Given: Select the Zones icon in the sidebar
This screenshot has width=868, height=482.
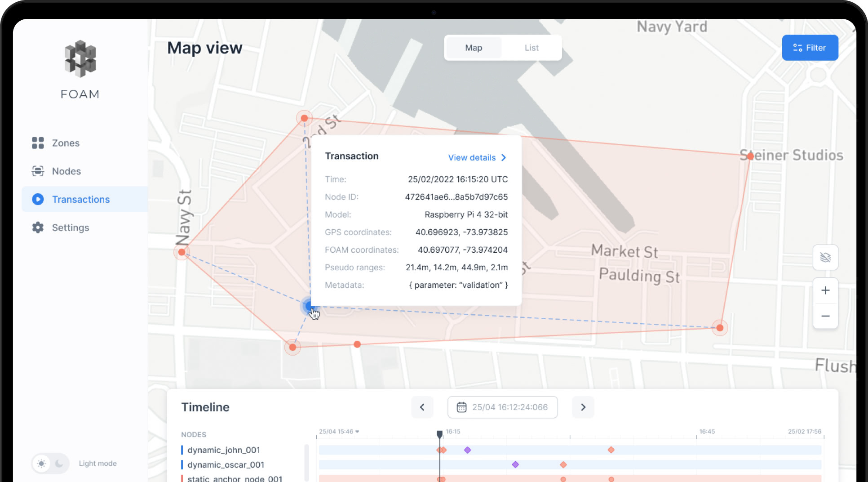Looking at the screenshot, I should click(38, 143).
